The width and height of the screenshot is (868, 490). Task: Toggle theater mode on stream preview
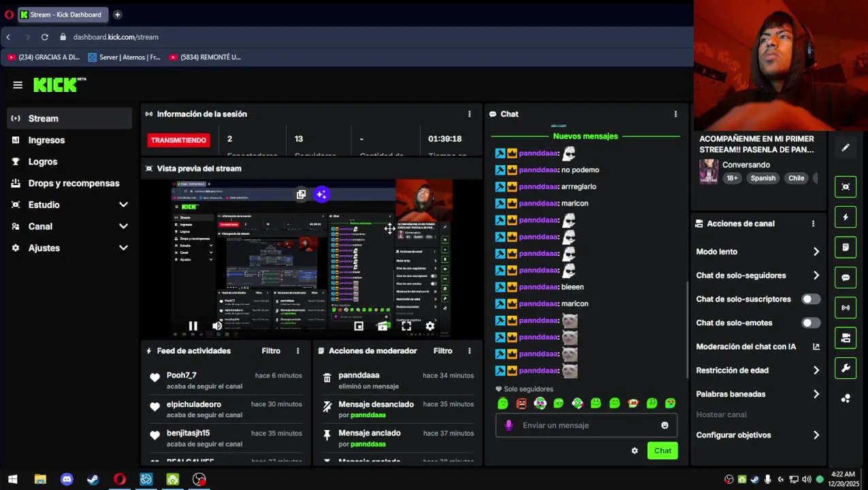pyautogui.click(x=383, y=327)
